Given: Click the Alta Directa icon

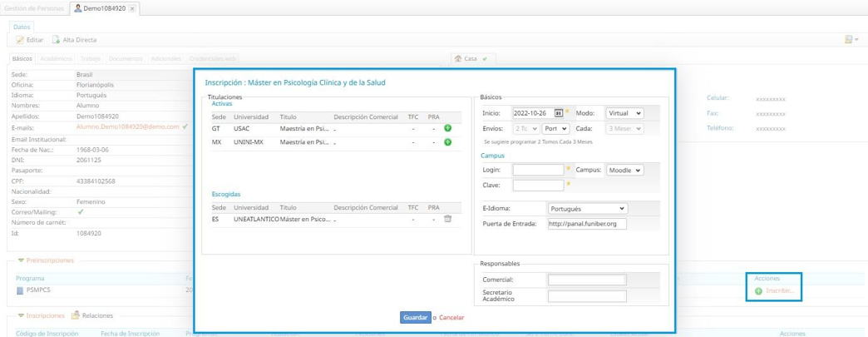Looking at the screenshot, I should 56,40.
